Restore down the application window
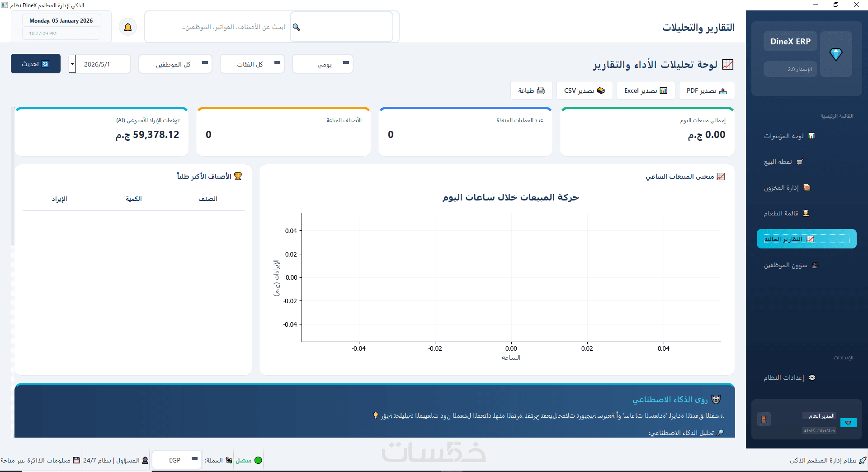This screenshot has width=868, height=472. [836, 5]
